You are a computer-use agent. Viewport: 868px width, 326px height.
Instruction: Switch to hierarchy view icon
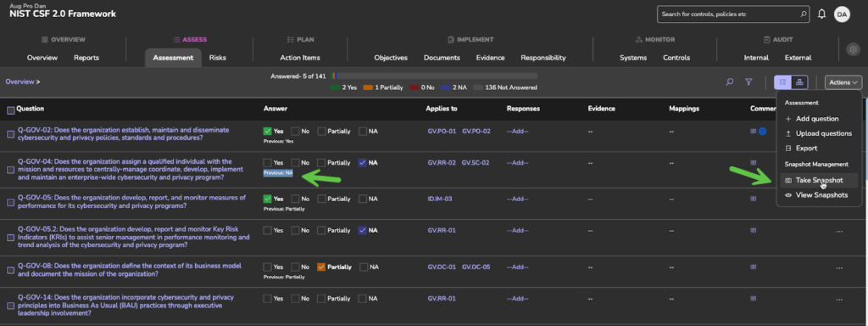[799, 82]
